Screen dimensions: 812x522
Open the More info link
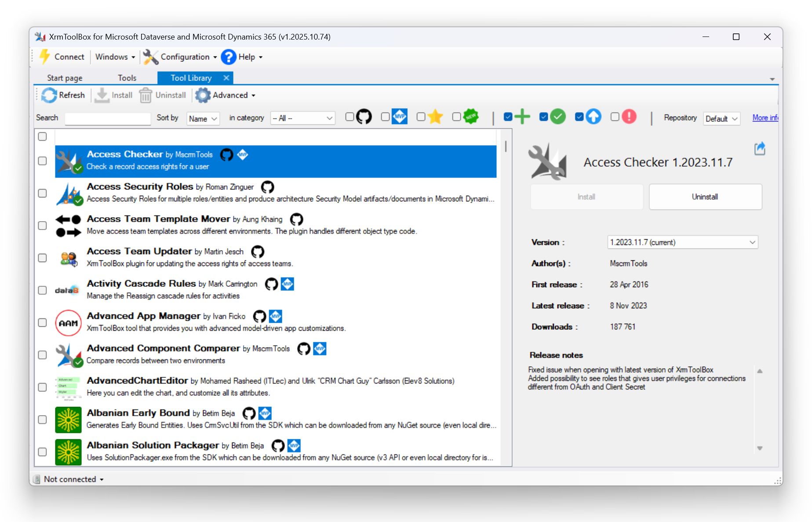765,117
